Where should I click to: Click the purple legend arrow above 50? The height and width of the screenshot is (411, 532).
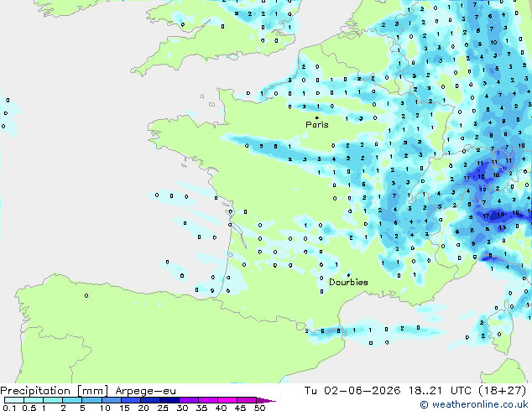click(266, 400)
